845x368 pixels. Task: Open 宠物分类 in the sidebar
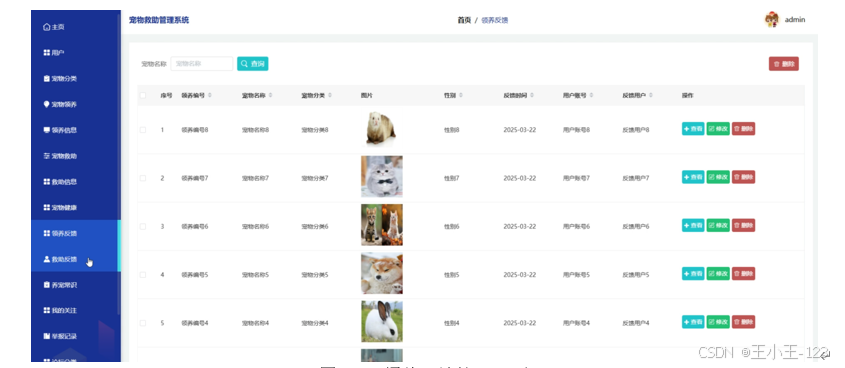pyautogui.click(x=60, y=79)
